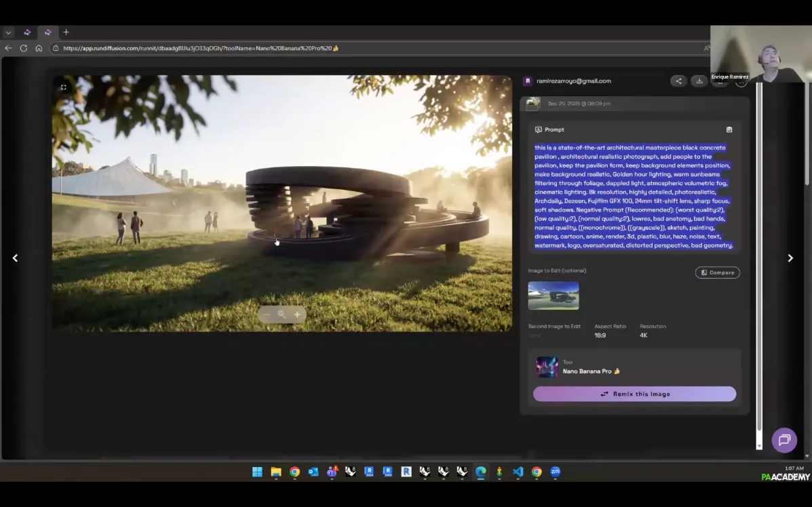This screenshot has width=812, height=507.
Task: Click the Remix this Image button
Action: [x=634, y=394]
